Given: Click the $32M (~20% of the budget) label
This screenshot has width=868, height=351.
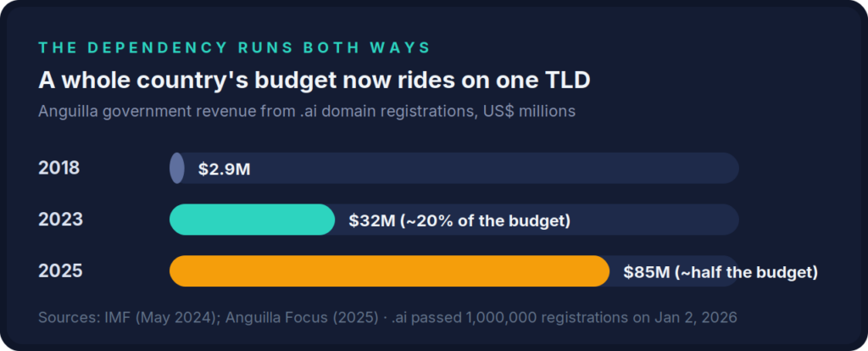Looking at the screenshot, I should 459,220.
